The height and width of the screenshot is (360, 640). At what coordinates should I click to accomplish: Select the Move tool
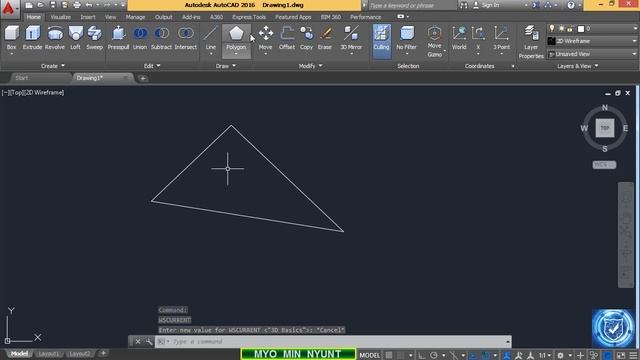[265, 38]
